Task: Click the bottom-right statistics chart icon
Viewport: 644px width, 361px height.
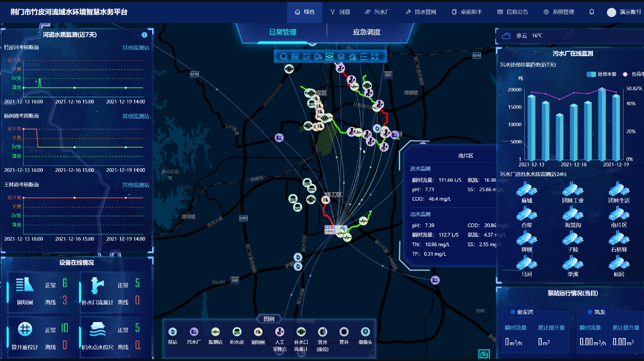Action: (484, 354)
